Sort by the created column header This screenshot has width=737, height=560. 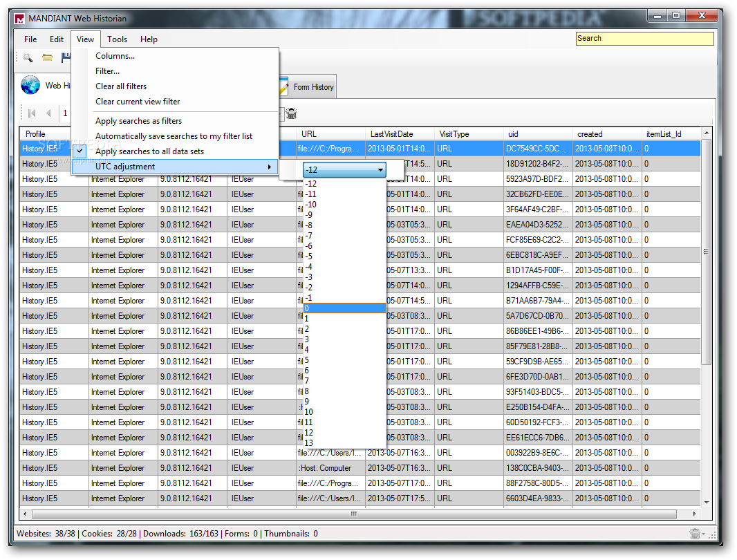[x=606, y=134]
